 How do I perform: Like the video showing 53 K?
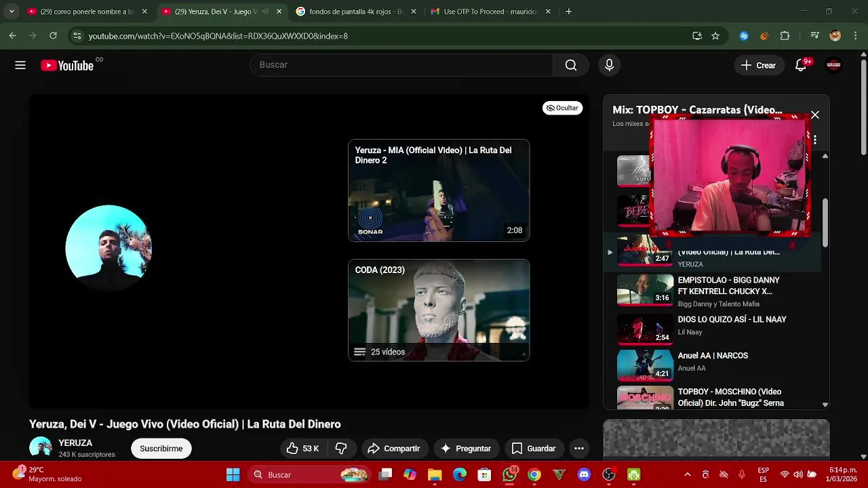coord(303,449)
